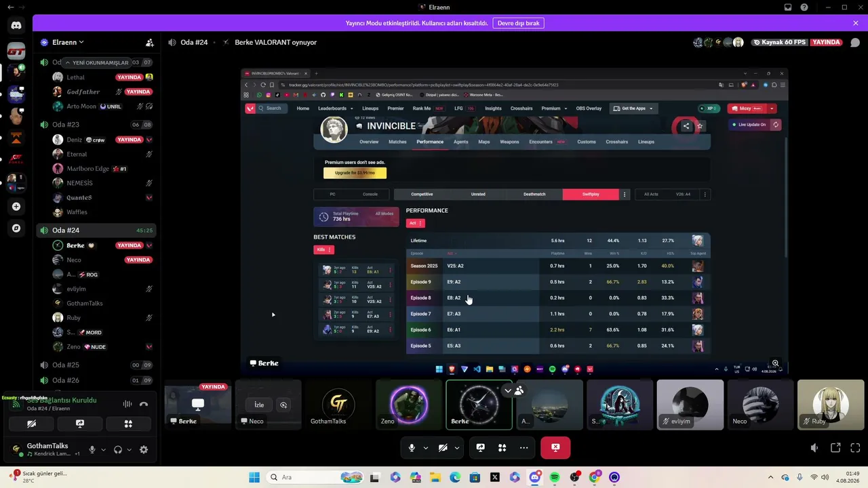Open Discord direct messages home icon

16,26
